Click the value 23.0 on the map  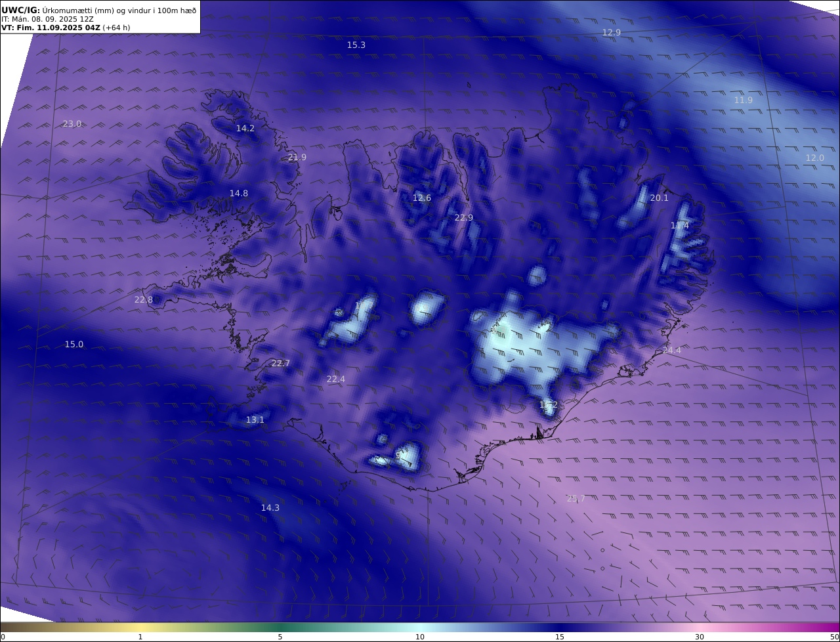point(72,123)
